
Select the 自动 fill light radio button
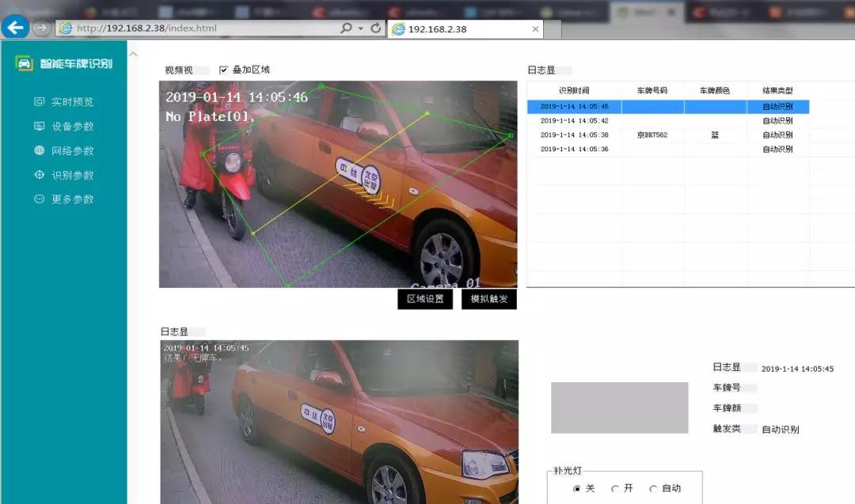[653, 489]
